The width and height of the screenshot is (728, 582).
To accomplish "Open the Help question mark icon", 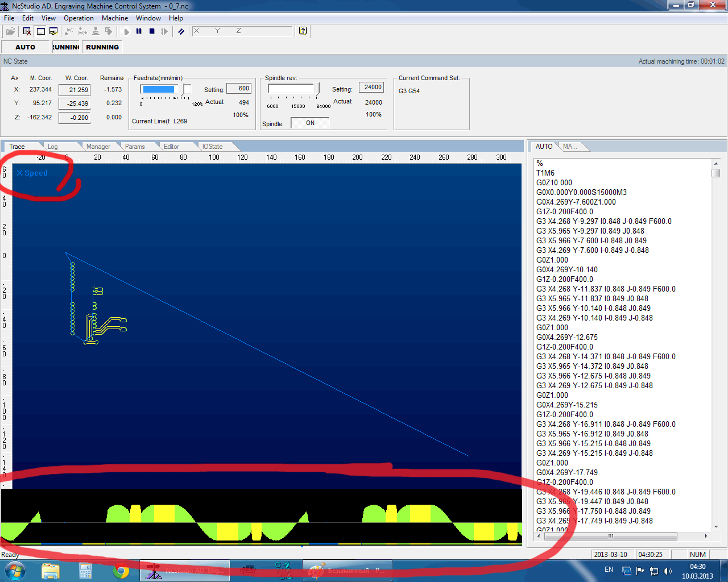I will (303, 31).
